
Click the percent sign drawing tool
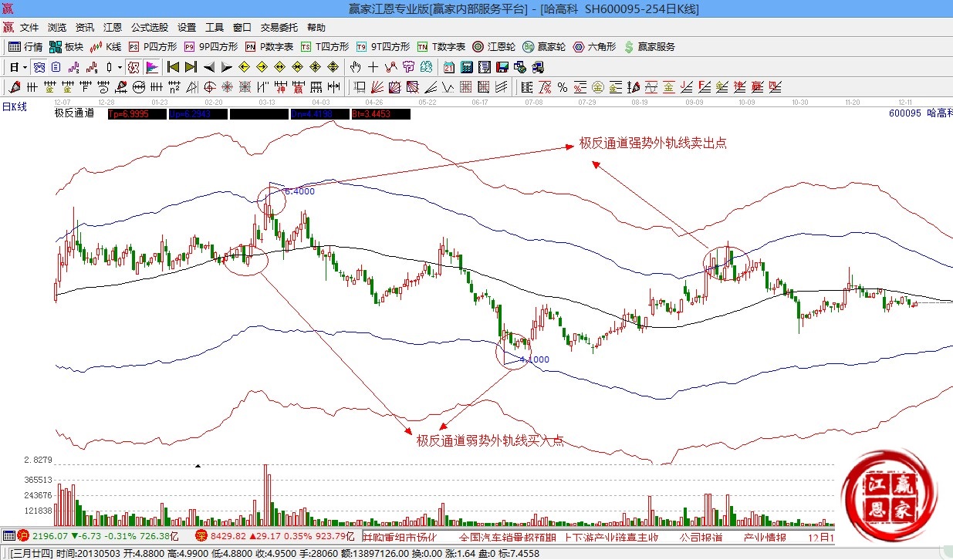pos(563,86)
